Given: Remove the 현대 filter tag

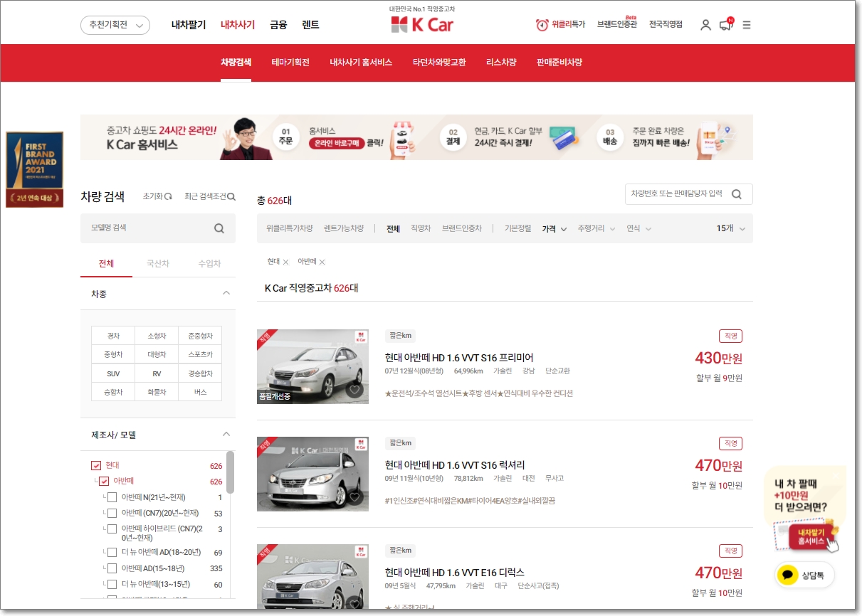Looking at the screenshot, I should point(285,262).
